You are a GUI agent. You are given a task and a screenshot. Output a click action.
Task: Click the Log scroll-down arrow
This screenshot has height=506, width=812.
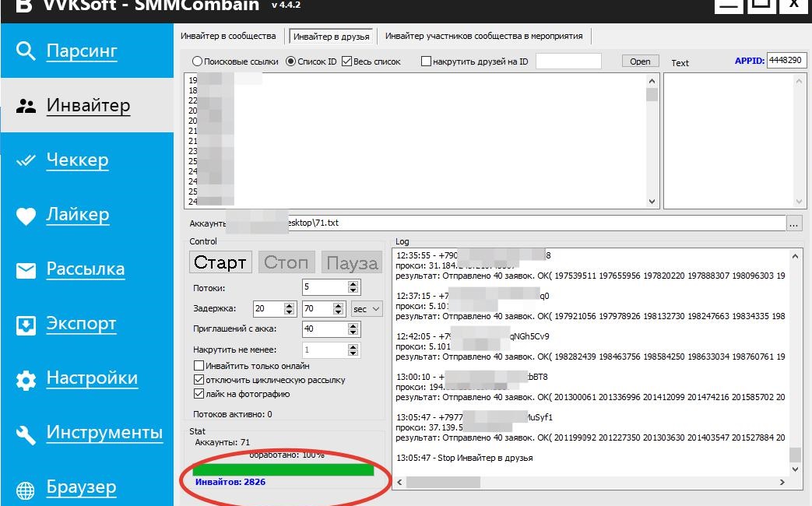[x=796, y=469]
